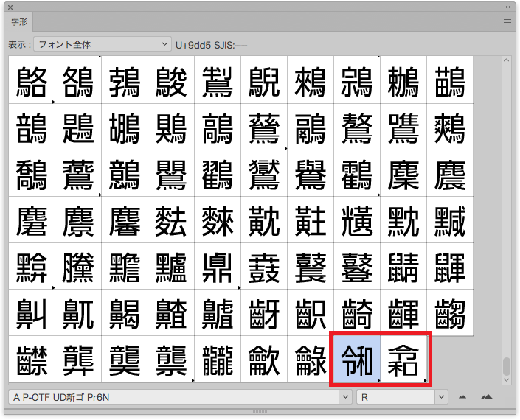Select the glyph 麳
This screenshot has height=420, width=520.
pyautogui.click(x=218, y=220)
